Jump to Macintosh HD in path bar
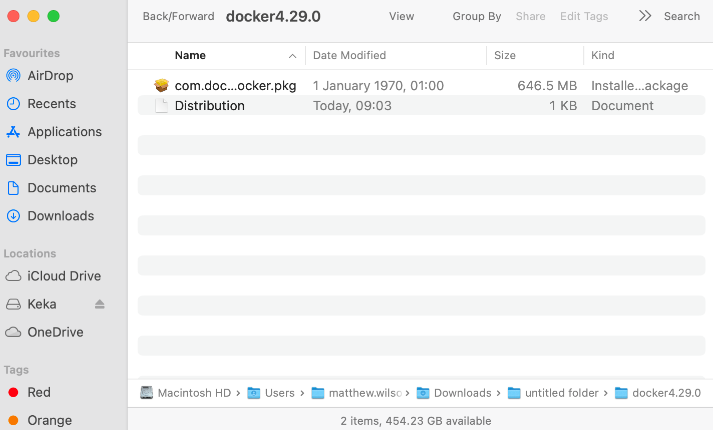 point(186,393)
